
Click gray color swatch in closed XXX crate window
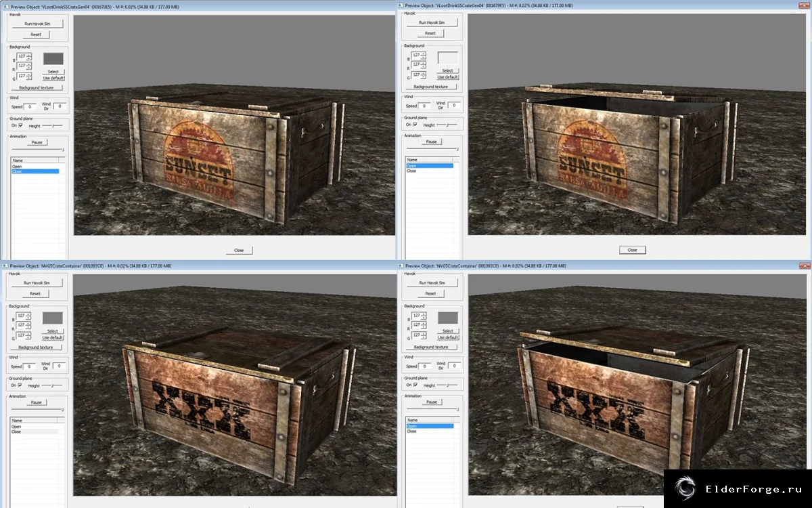pos(53,318)
